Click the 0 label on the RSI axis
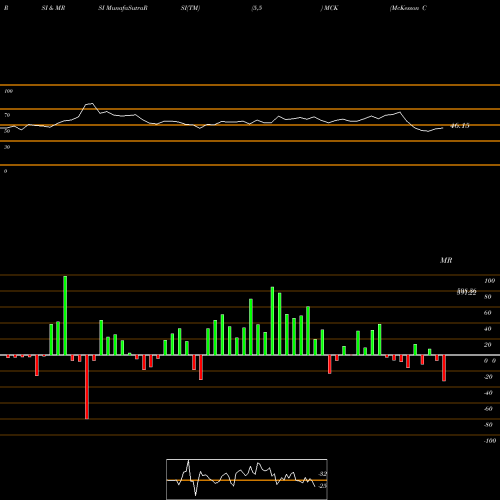 [5, 171]
